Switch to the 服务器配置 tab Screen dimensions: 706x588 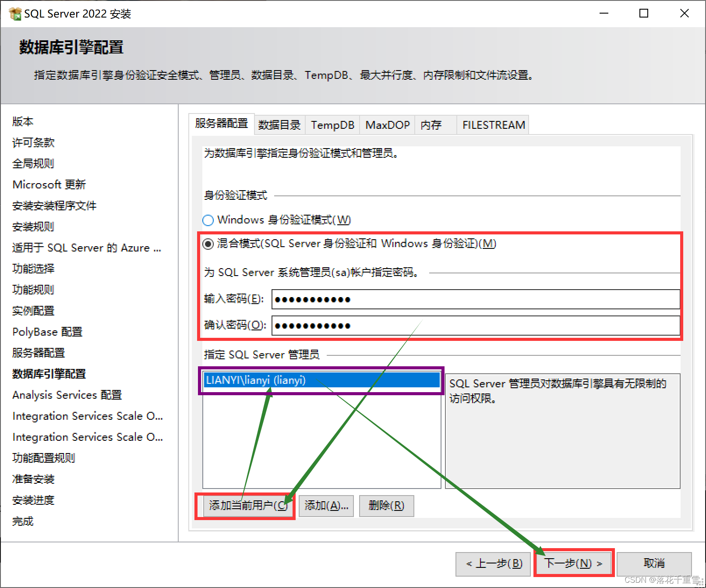coord(221,124)
